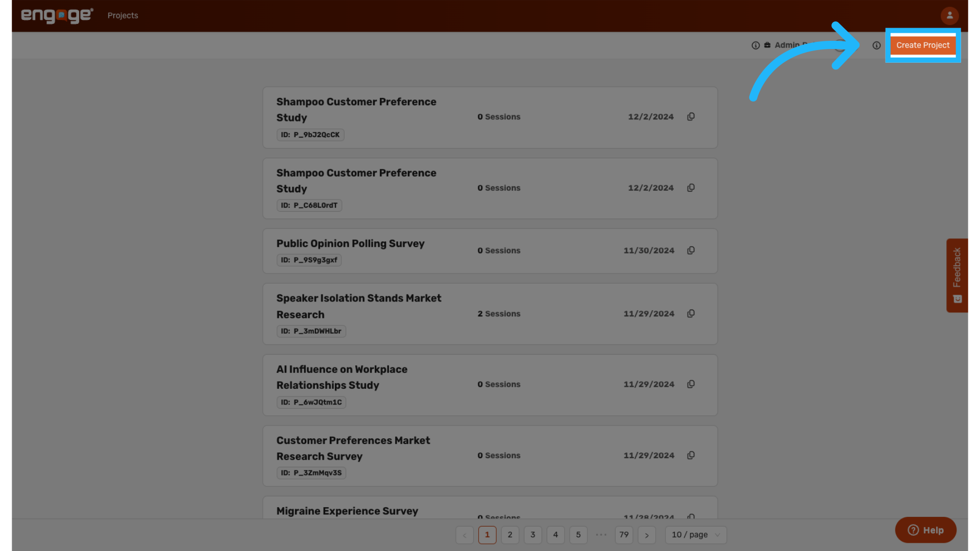Go to previous page arrow
Screen dimensions: 980x551
[x=464, y=535]
